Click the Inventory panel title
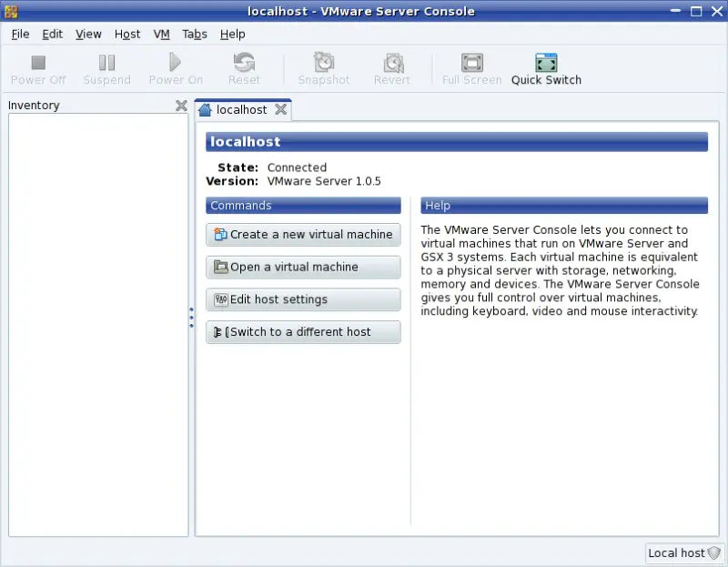The height and width of the screenshot is (567, 728). tap(34, 106)
